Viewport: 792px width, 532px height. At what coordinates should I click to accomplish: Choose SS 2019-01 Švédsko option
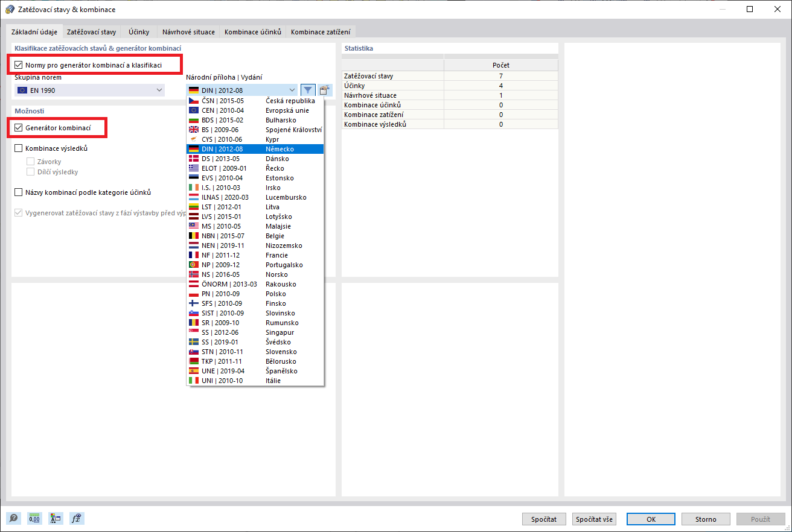tap(255, 342)
